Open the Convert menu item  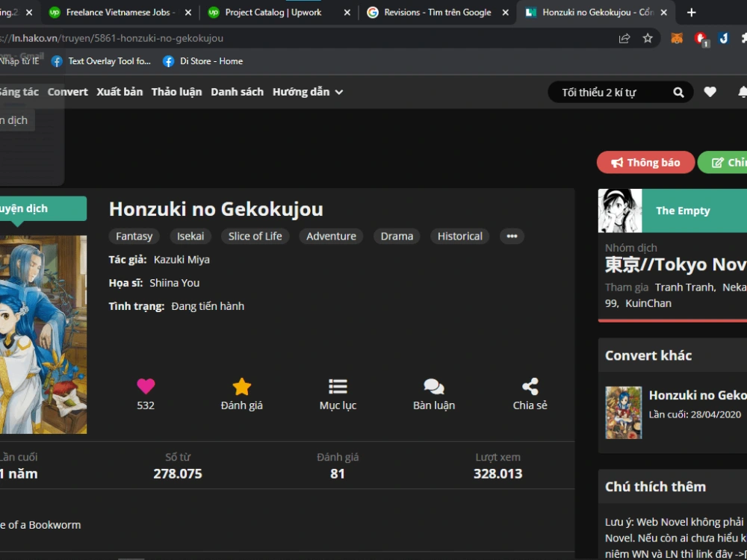click(68, 92)
